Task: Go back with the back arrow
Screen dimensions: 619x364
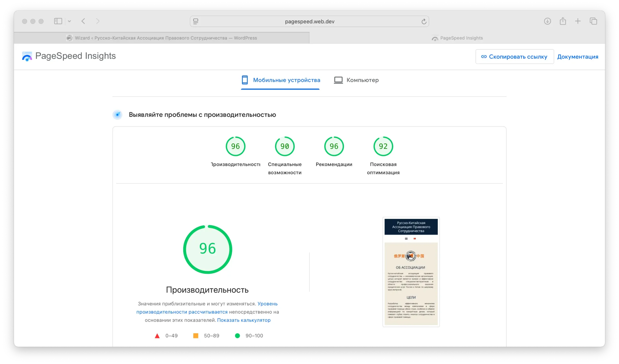Action: (x=83, y=21)
